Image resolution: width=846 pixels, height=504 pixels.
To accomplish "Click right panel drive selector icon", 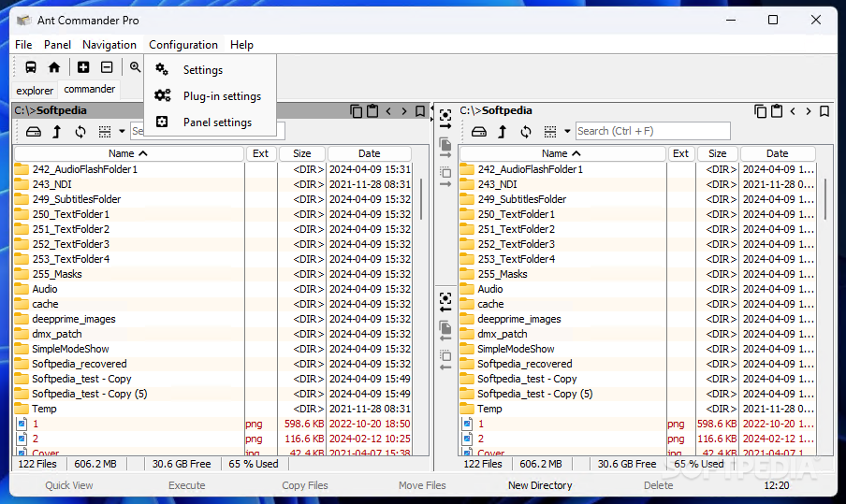I will pyautogui.click(x=478, y=132).
